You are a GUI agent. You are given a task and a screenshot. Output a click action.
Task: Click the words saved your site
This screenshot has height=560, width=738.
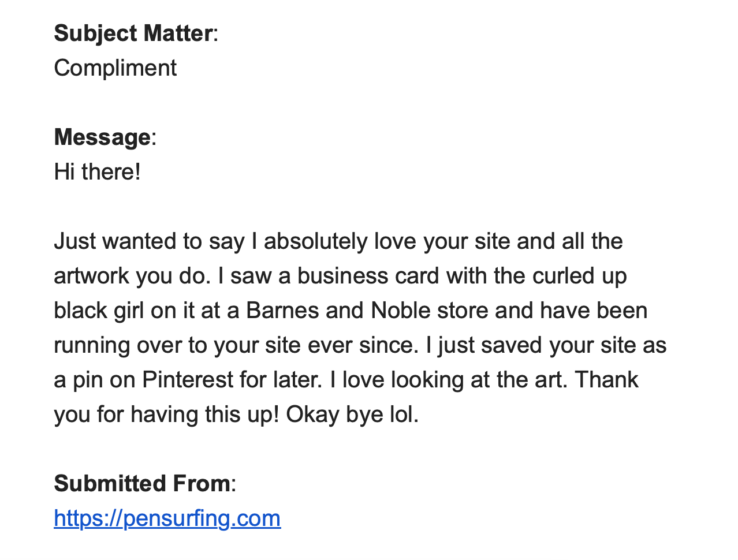point(558,345)
